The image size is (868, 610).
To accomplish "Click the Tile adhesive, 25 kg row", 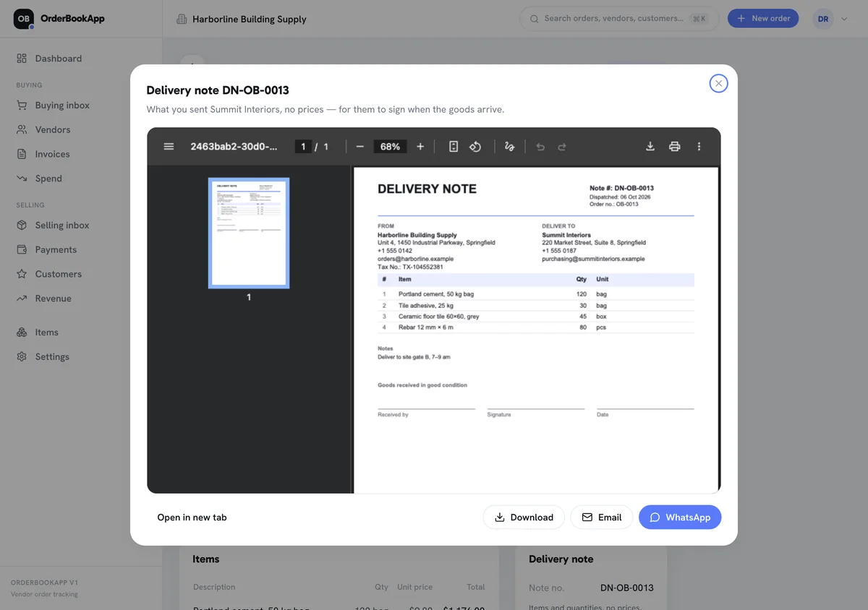I will [x=536, y=306].
